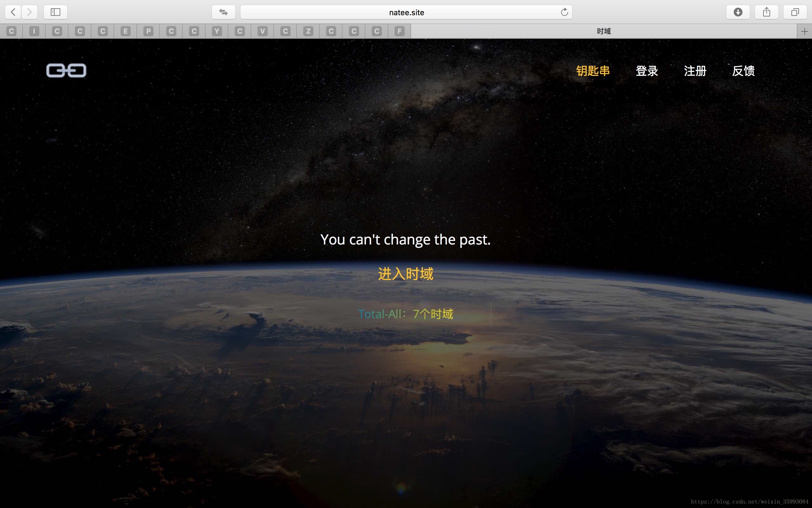Switch to the pinned tab labeled V
This screenshot has width=812, height=508.
click(262, 31)
